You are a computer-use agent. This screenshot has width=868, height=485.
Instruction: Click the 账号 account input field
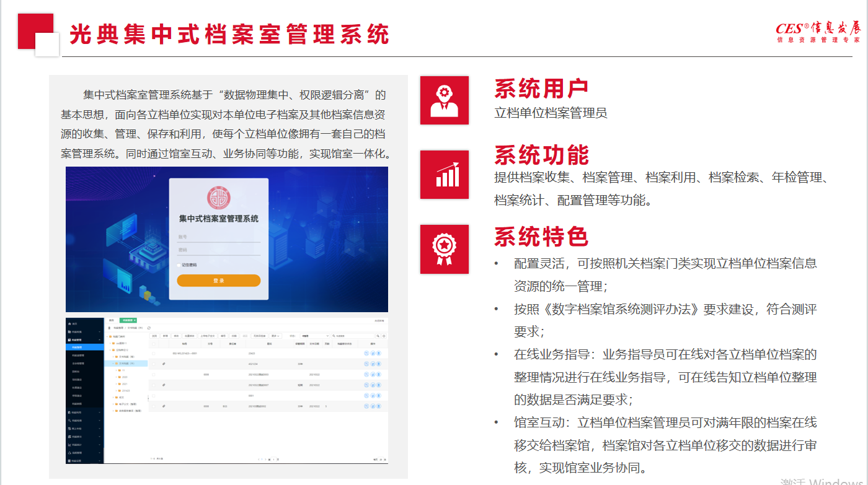point(219,237)
